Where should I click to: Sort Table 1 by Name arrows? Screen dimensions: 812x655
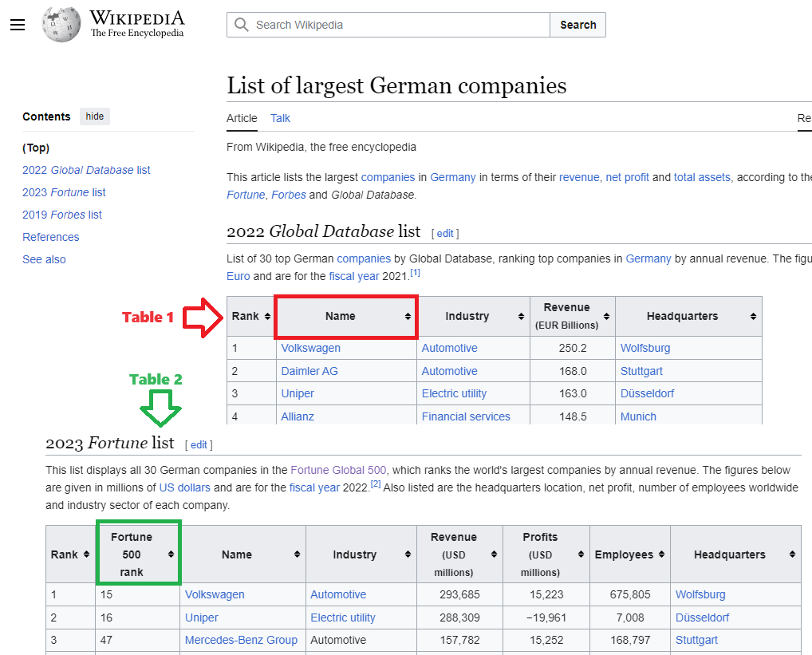coord(408,317)
